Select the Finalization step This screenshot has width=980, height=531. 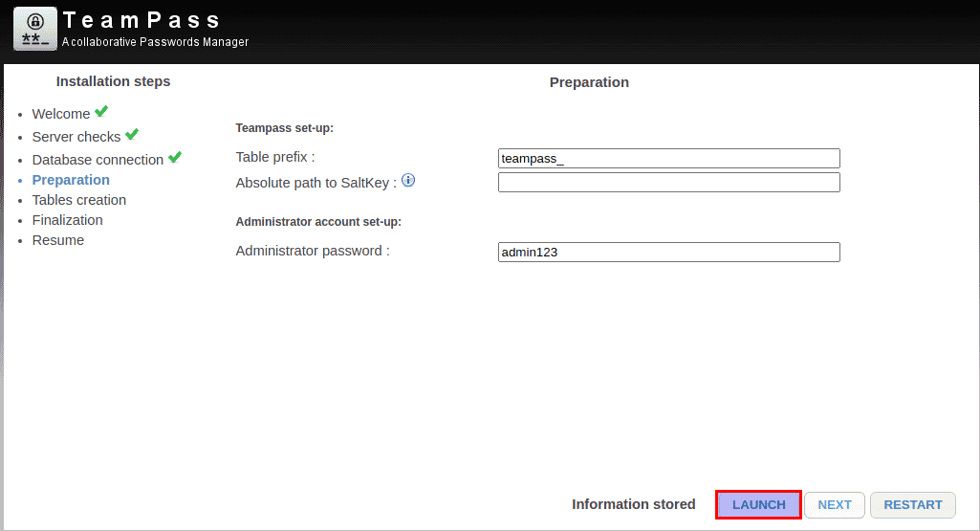tap(68, 219)
